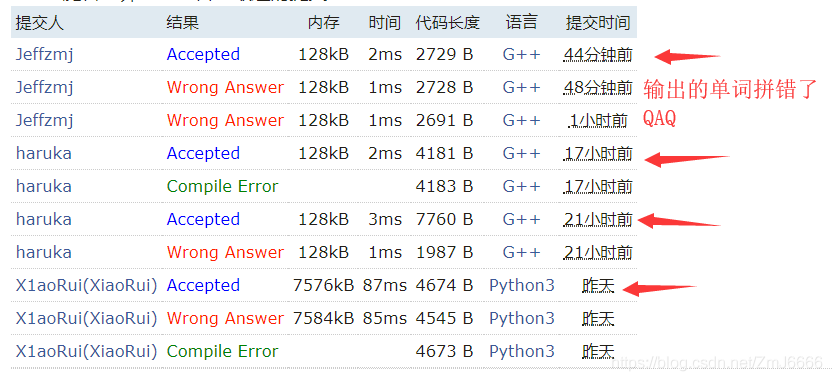
Task: View the Accepted result for the 2729 B submission
Action: 203,55
